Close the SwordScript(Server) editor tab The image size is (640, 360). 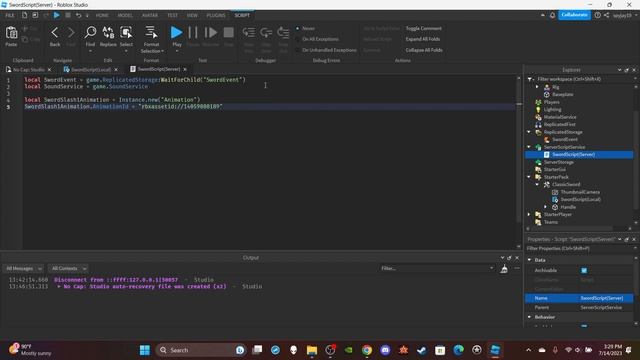[x=185, y=69]
